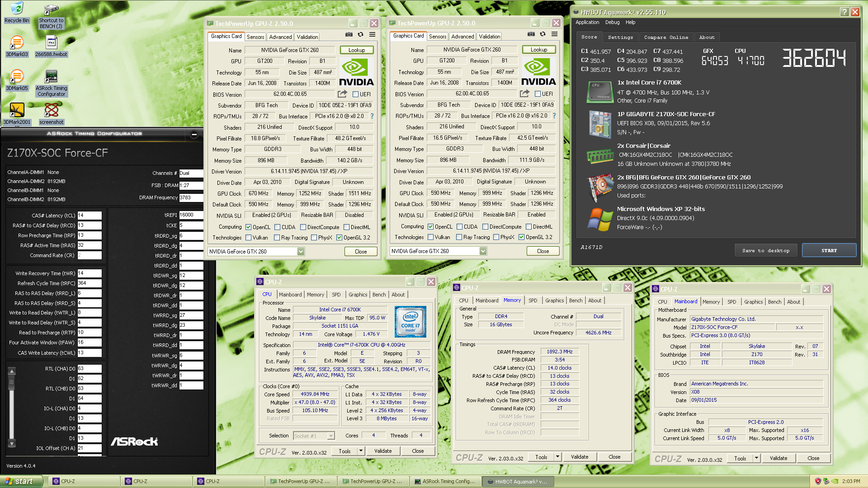This screenshot has height=488, width=868.
Task: Toggle the UEFI checkbox in the left GPU-Z window
Action: [x=356, y=94]
